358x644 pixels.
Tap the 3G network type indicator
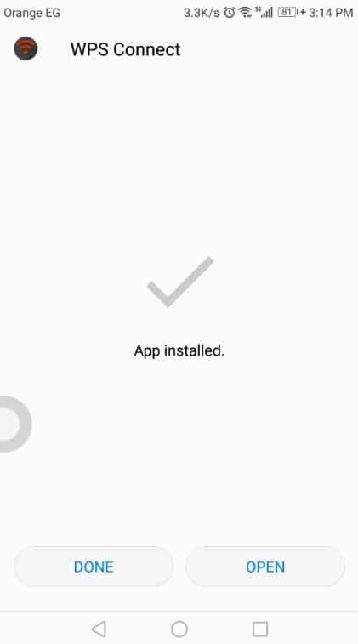tap(258, 9)
